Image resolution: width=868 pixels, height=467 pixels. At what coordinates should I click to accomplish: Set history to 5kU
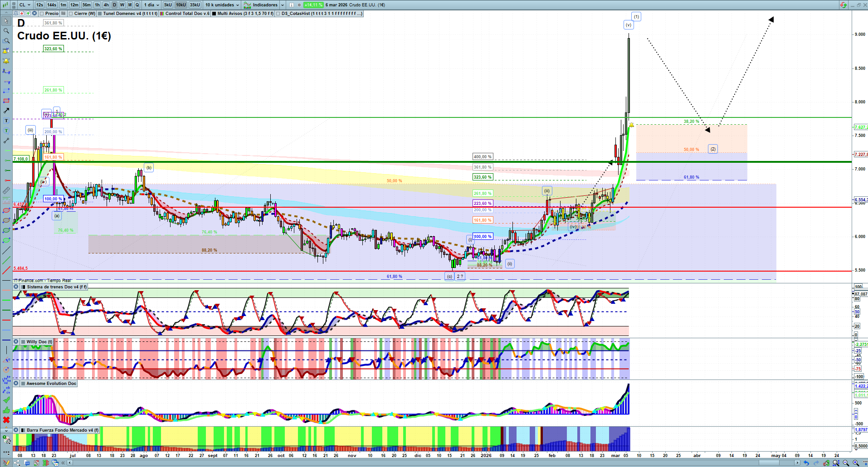168,5
